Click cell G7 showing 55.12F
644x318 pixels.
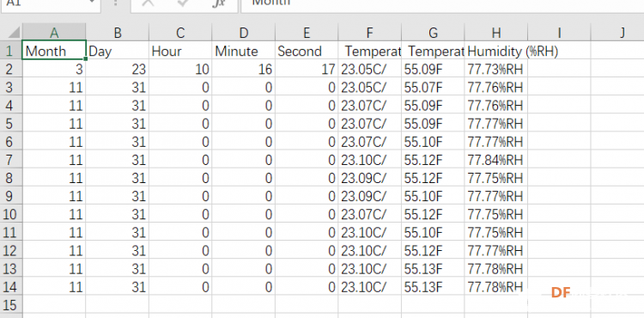pos(433,160)
